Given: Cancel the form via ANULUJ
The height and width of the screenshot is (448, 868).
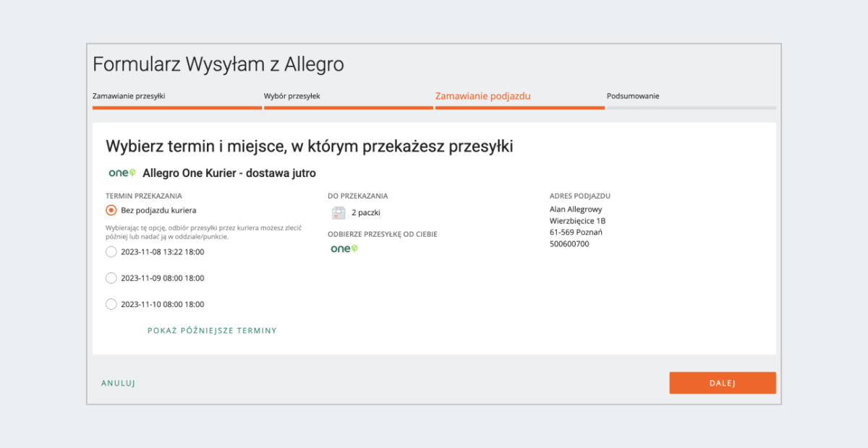Looking at the screenshot, I should coord(117,383).
